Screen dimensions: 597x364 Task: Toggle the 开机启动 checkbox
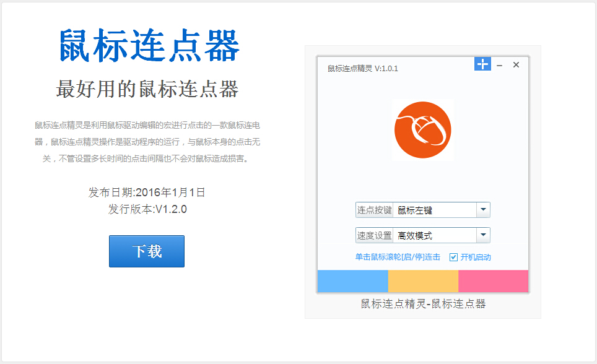pyautogui.click(x=454, y=258)
